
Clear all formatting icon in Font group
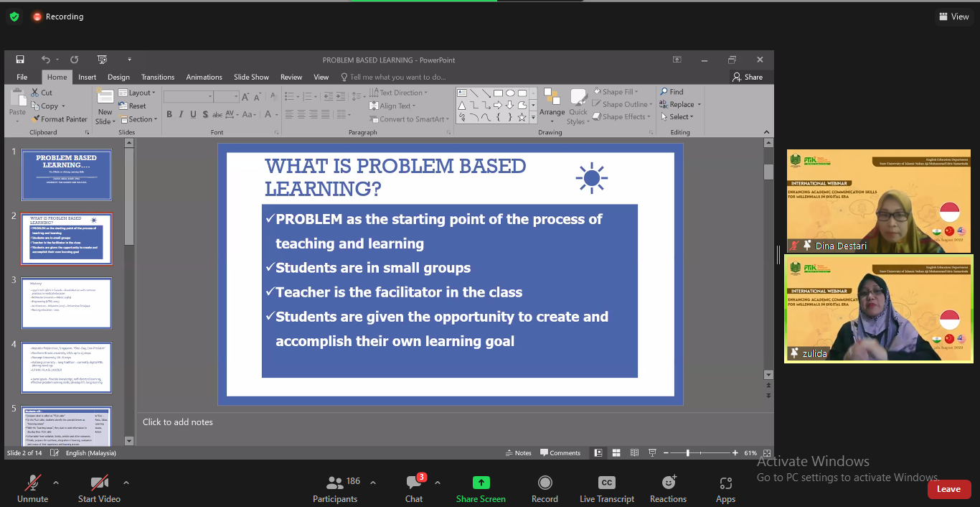272,96
